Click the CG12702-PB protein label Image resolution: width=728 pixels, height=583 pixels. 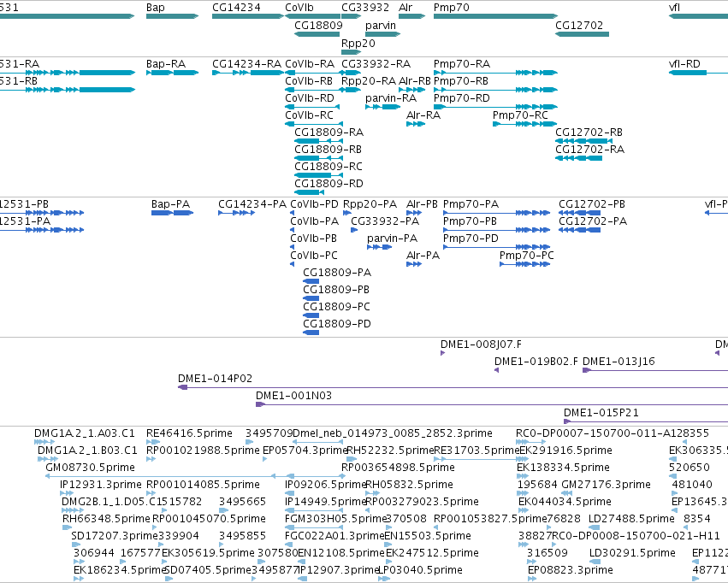591,204
